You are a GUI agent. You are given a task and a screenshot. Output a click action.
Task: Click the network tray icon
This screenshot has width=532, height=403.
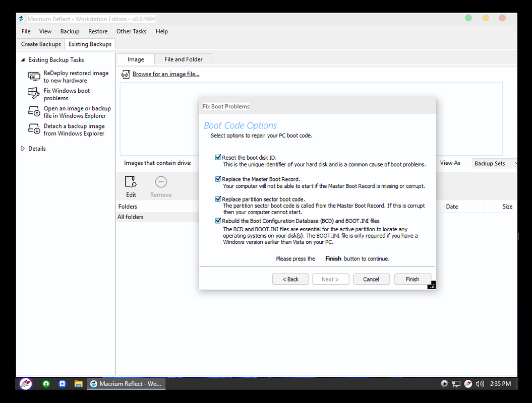456,384
